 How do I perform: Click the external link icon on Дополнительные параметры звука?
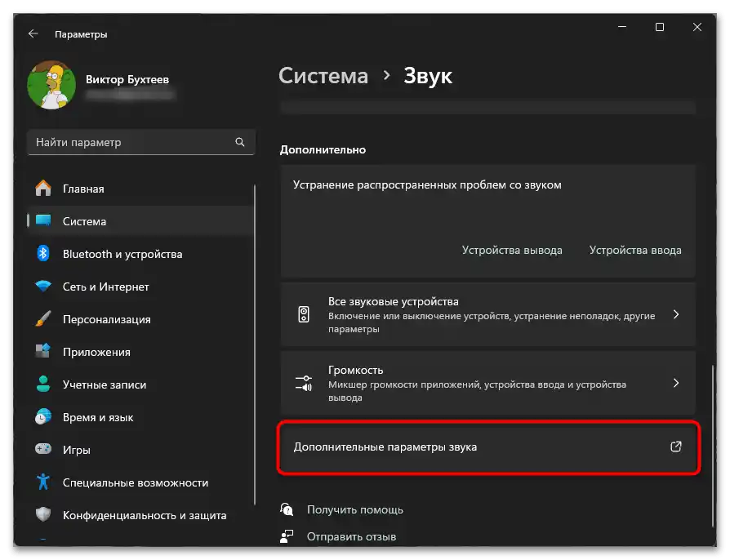pos(675,447)
